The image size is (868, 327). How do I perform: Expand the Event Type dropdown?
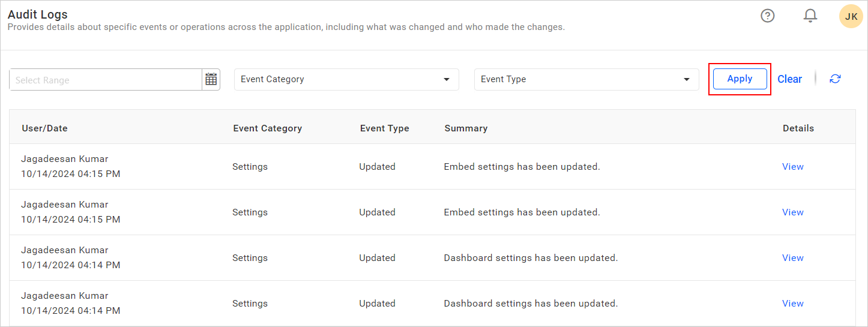[x=586, y=79]
